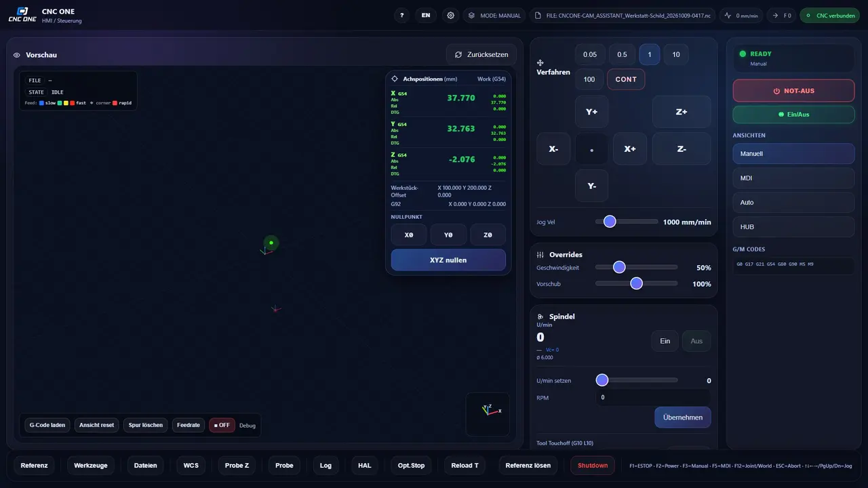868x488 pixels.
Task: Click the Spindel fan icon
Action: 540,317
